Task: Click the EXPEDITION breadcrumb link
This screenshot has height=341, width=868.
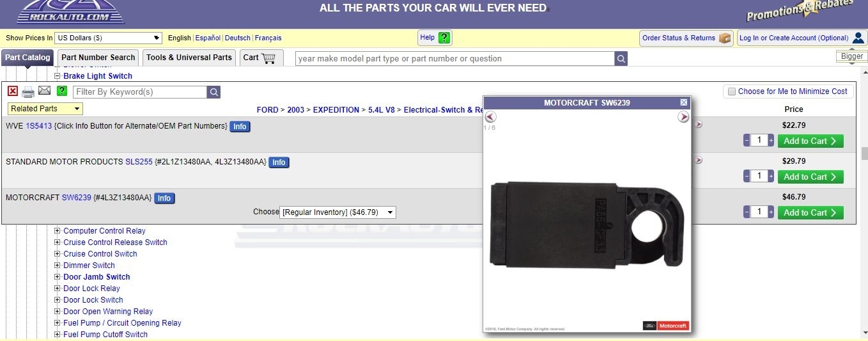Action: pyautogui.click(x=336, y=110)
